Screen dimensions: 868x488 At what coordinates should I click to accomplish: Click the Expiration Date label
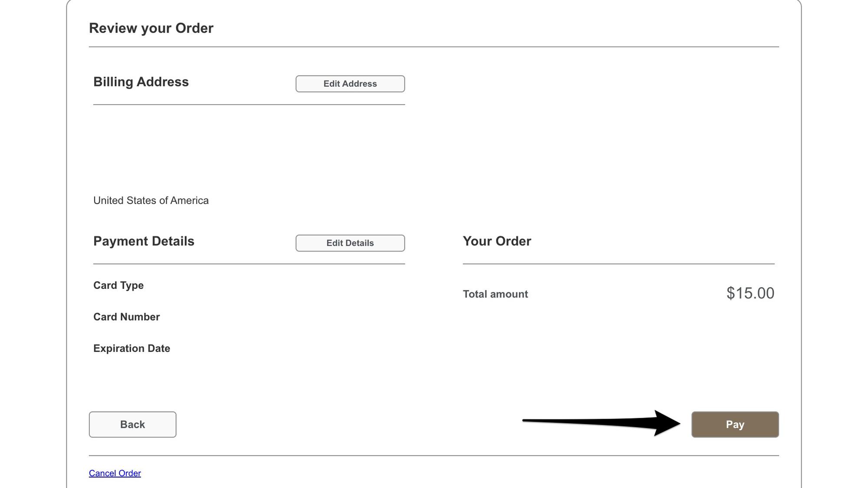tap(132, 348)
